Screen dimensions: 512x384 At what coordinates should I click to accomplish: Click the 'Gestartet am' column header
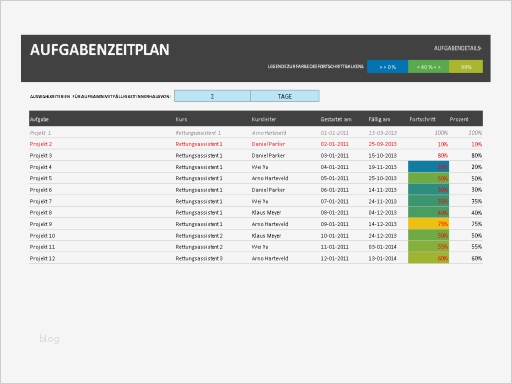click(336, 119)
